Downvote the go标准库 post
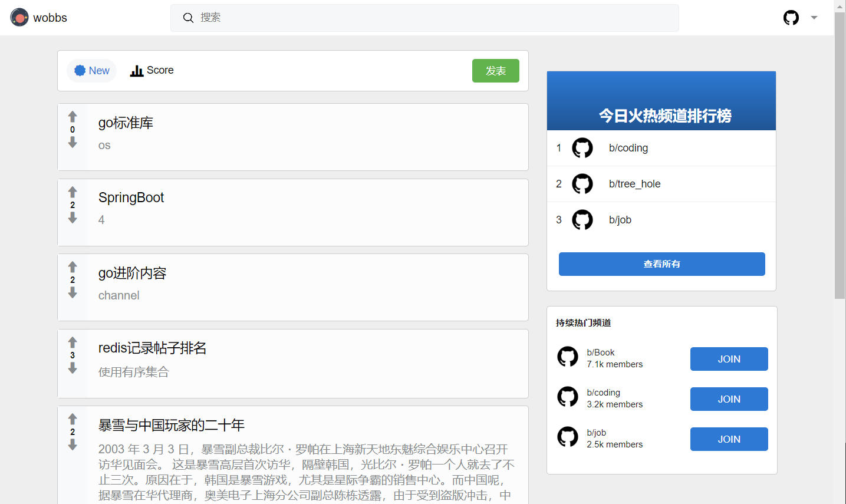Viewport: 846px width, 504px height. pos(73,143)
